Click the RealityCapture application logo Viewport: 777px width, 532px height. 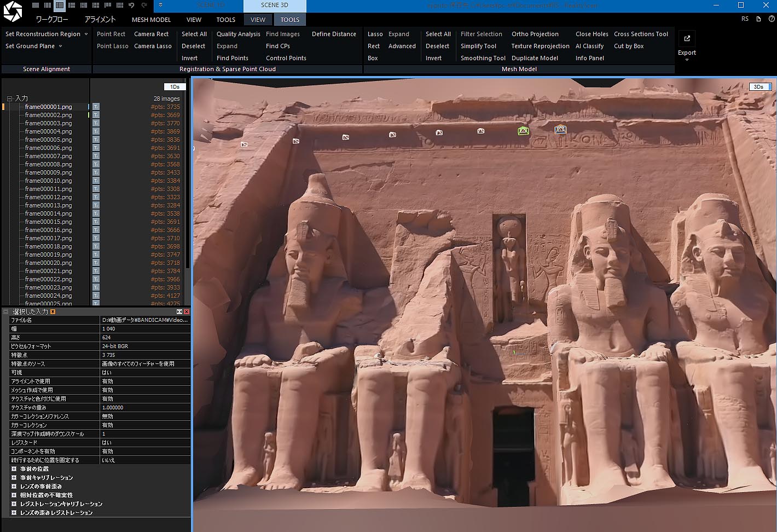click(12, 11)
